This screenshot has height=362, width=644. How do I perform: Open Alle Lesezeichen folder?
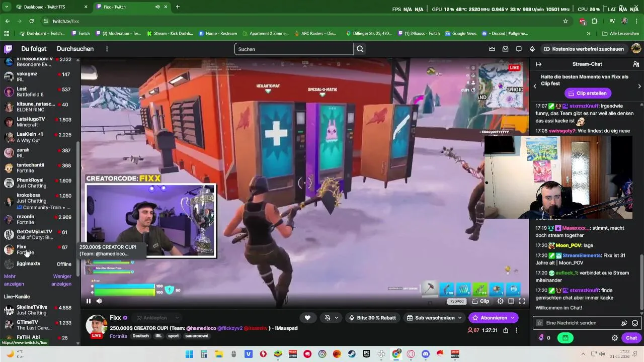621,34
